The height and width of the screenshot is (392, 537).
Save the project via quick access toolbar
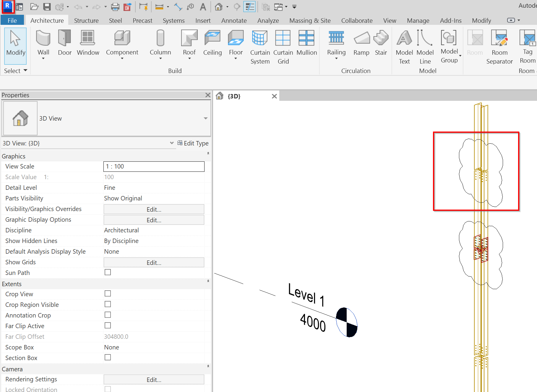(47, 7)
